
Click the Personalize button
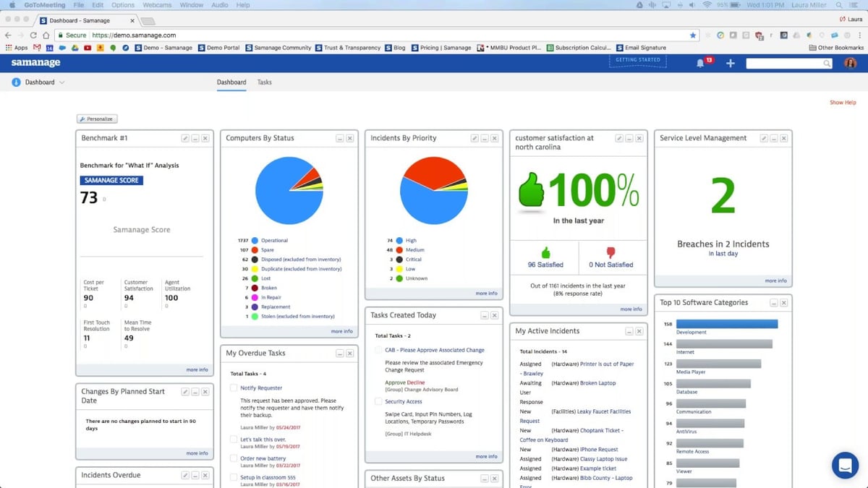[97, 118]
